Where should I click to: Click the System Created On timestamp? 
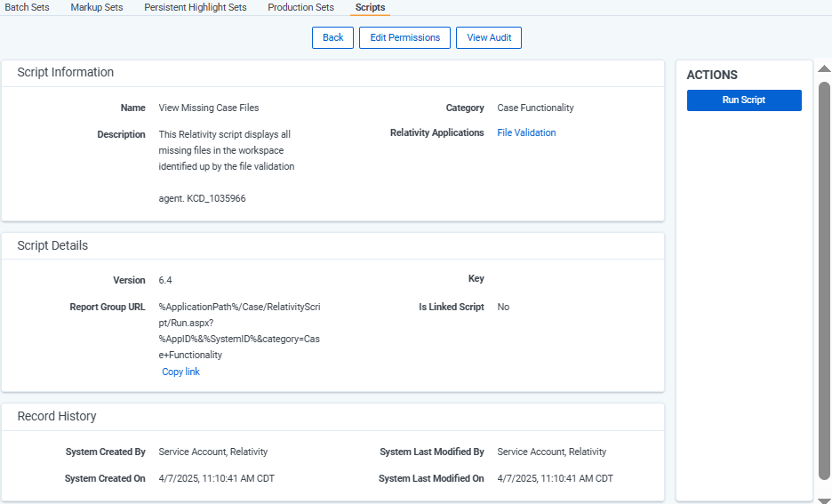click(217, 478)
